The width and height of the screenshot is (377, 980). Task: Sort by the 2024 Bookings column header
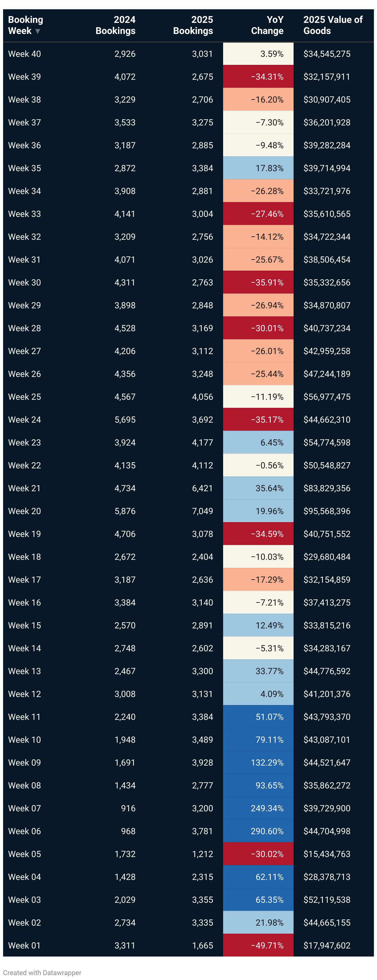pyautogui.click(x=115, y=25)
